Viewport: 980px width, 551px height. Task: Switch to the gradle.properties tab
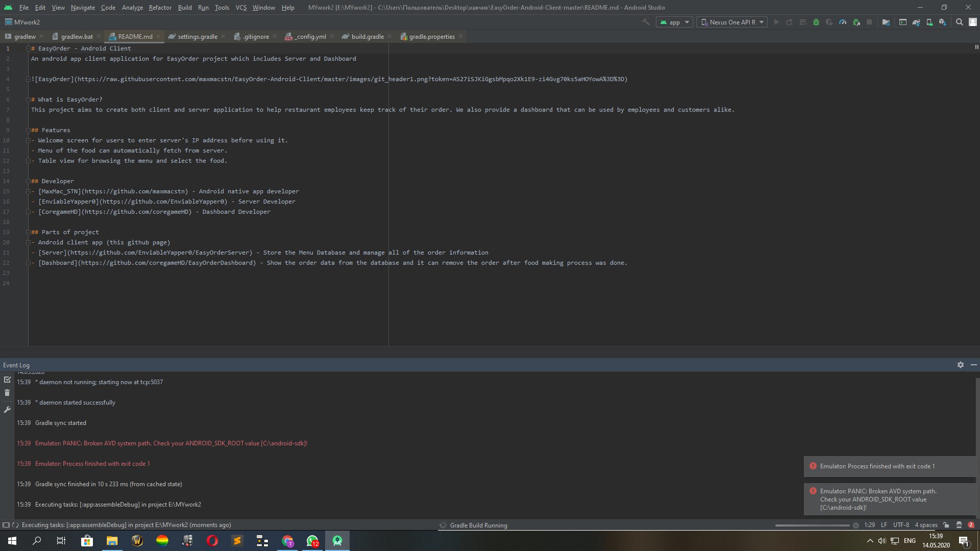point(431,36)
